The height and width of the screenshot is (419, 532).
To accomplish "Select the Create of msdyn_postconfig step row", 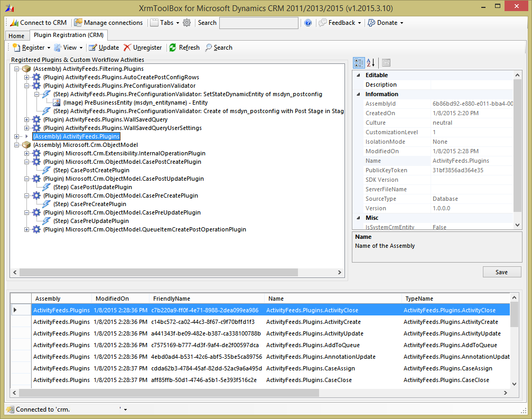I will (x=199, y=111).
